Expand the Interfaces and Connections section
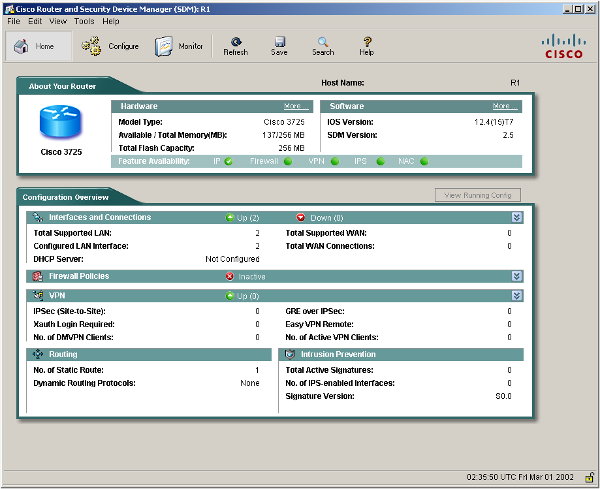 point(517,217)
